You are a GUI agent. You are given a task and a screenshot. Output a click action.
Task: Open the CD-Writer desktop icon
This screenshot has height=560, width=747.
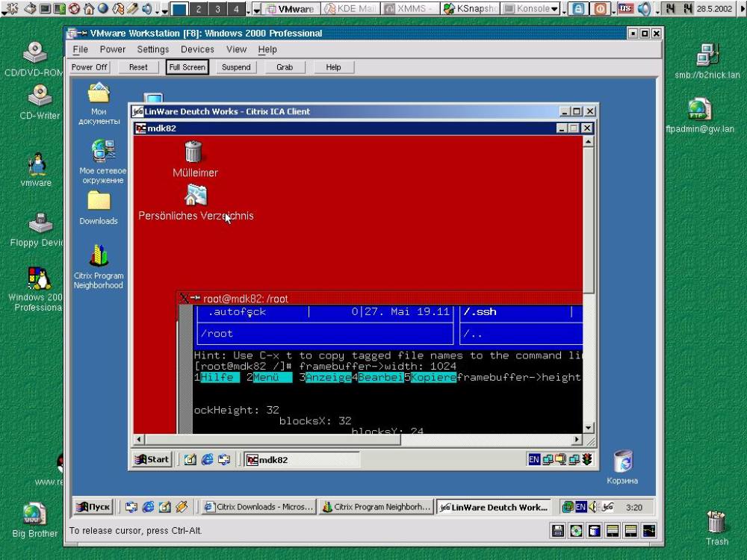click(40, 95)
